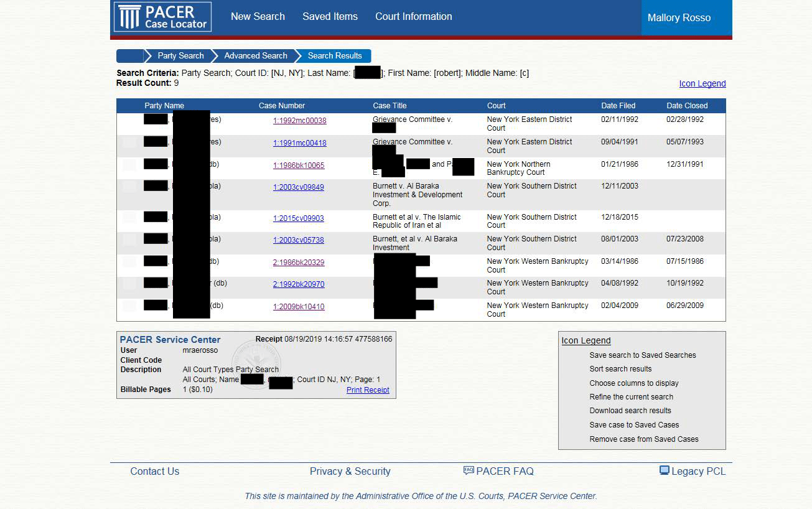Open Privacy & Security footer link
812x509 pixels.
(x=350, y=472)
